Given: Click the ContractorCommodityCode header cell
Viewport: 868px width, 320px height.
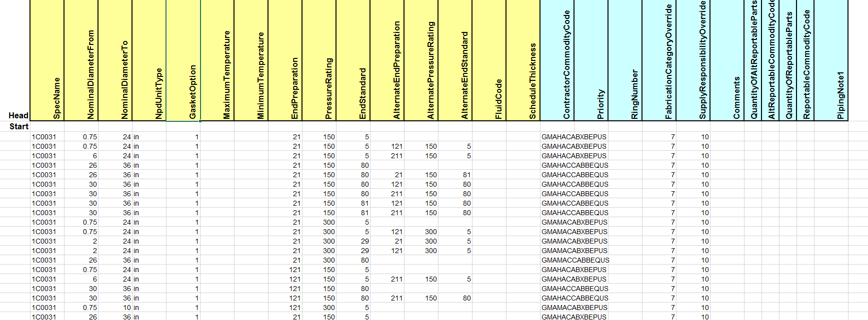Looking at the screenshot, I should (x=557, y=60).
